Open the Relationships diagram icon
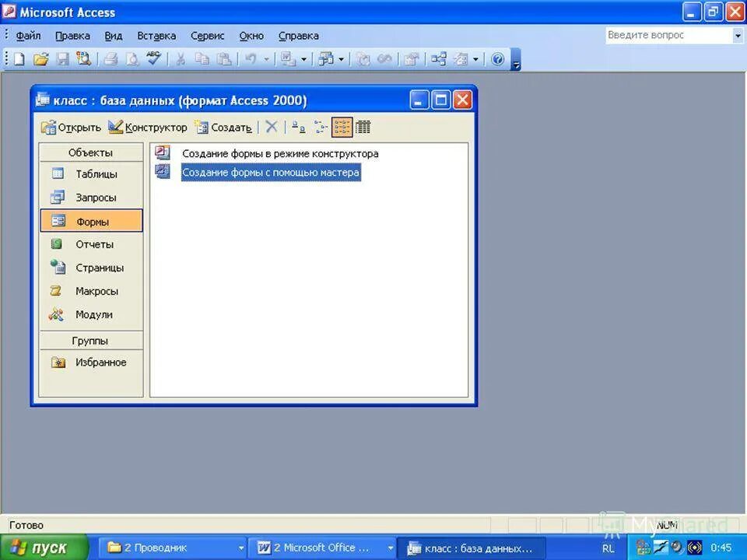The height and width of the screenshot is (560, 747). [x=439, y=59]
